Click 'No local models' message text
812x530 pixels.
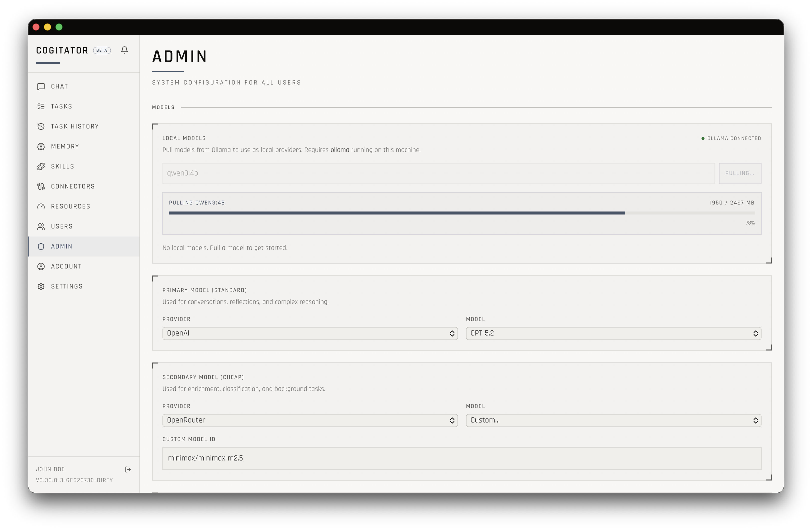click(x=225, y=248)
